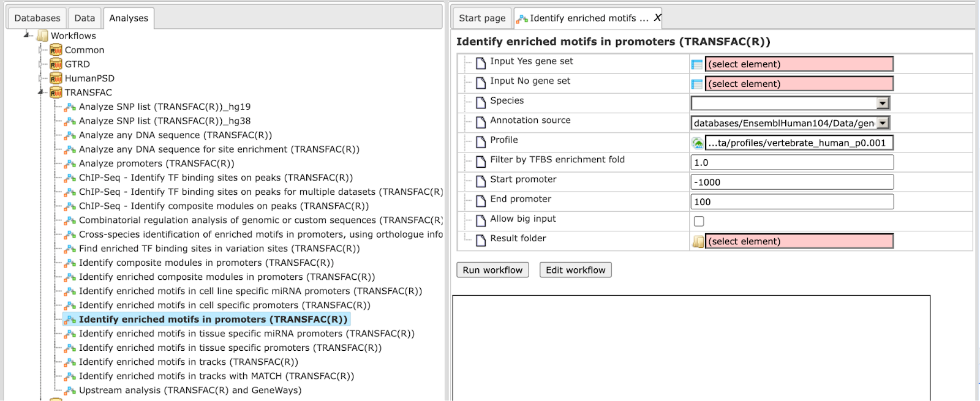Click the Profile path field

(799, 143)
